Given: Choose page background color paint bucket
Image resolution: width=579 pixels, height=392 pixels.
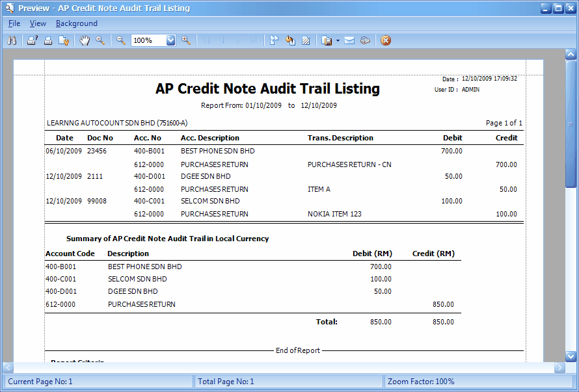Looking at the screenshot, I should click(x=290, y=40).
